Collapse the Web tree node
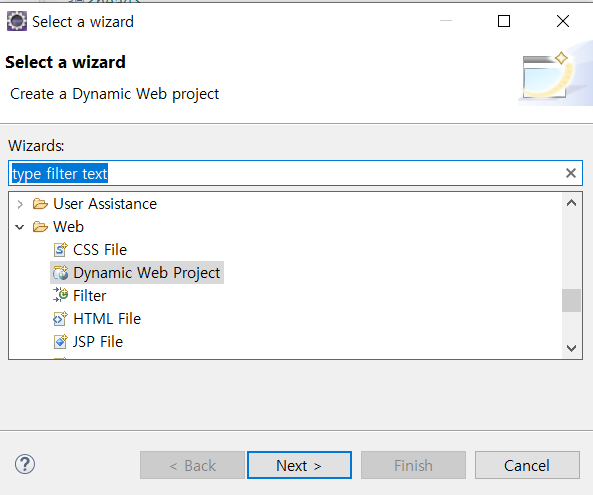 20,227
